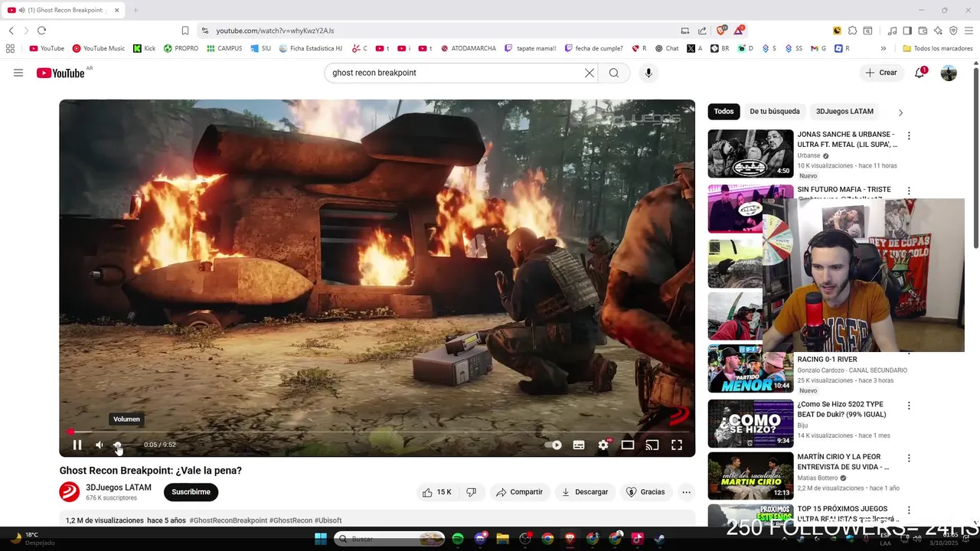Open the 'Todos los marcadores' folder
The image size is (980, 551).
(938, 48)
